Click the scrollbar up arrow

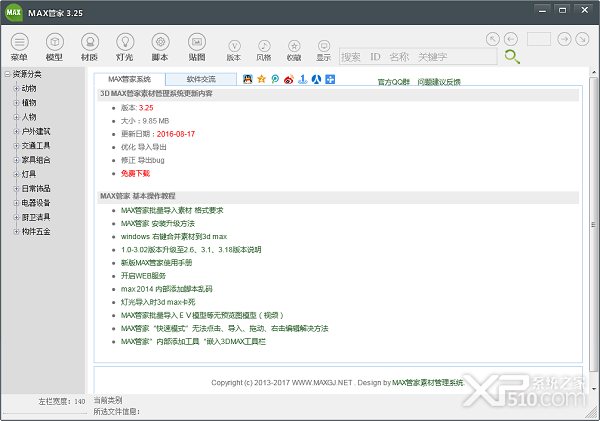pyautogui.click(x=593, y=72)
